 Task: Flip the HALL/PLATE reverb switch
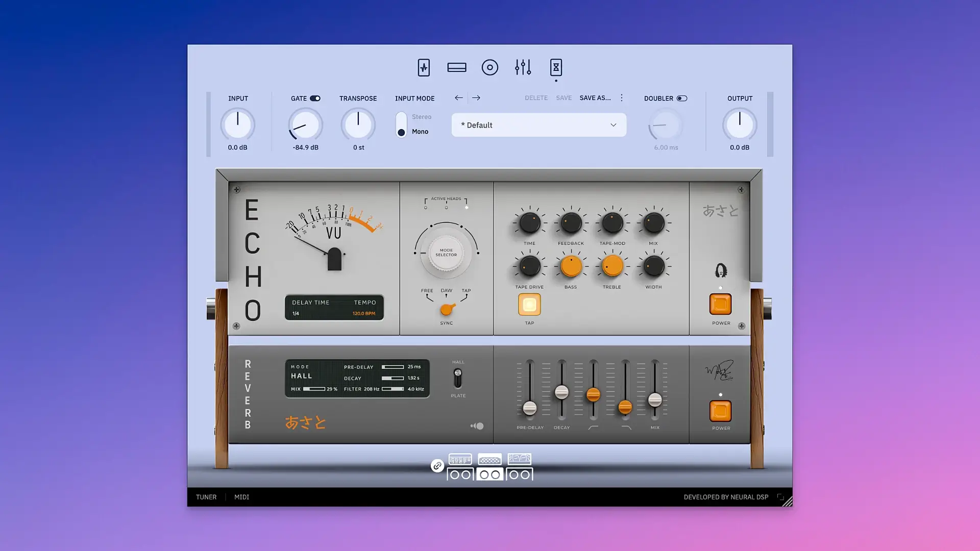pyautogui.click(x=458, y=379)
